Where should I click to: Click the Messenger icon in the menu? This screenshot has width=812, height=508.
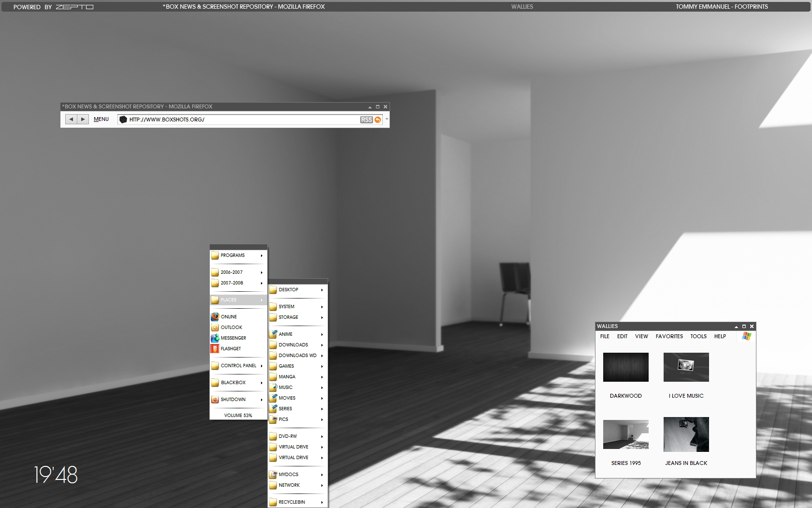pyautogui.click(x=215, y=338)
